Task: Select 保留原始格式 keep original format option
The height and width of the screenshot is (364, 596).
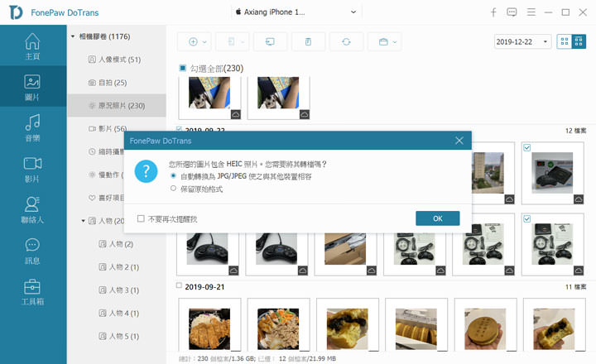Action: click(x=173, y=189)
